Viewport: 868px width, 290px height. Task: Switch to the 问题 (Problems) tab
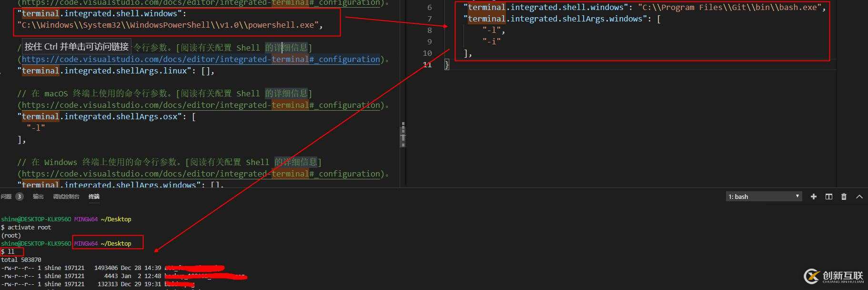tap(6, 197)
